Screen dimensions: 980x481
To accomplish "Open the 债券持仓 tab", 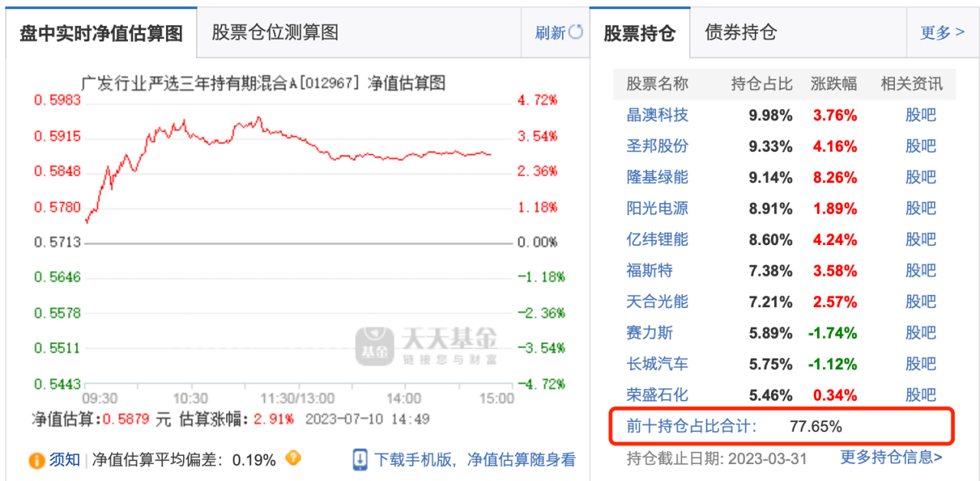I will pos(740,32).
